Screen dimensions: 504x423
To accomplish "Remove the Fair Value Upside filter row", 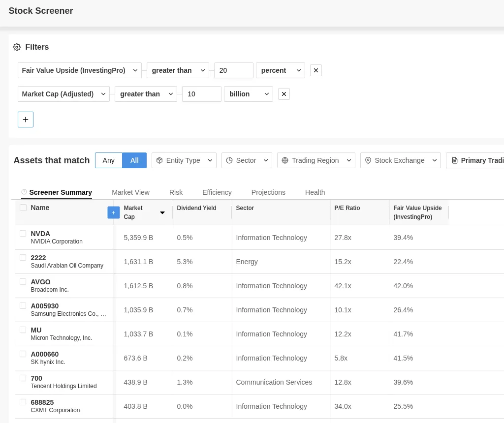I will [x=316, y=70].
